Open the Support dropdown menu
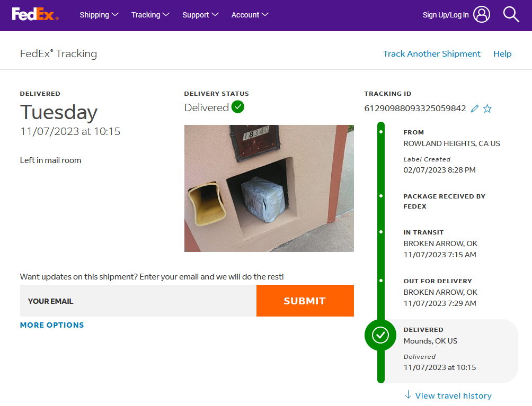This screenshot has width=532, height=406. point(200,15)
